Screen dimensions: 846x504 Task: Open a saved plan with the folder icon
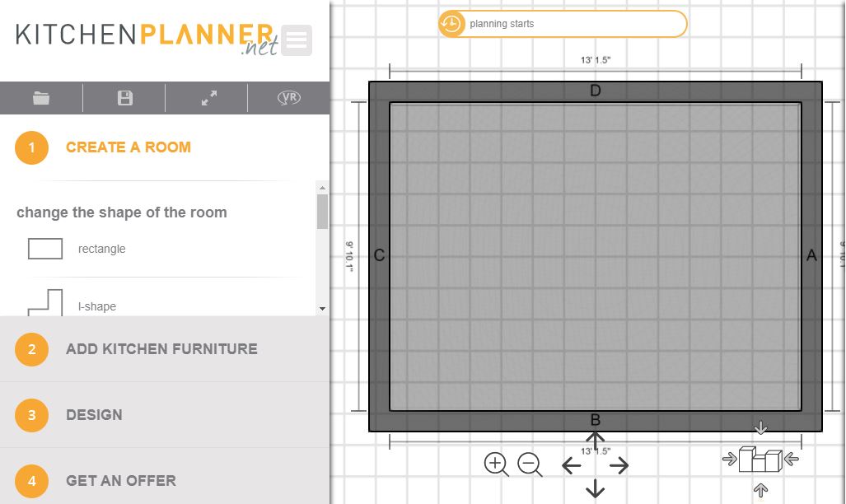pyautogui.click(x=41, y=98)
